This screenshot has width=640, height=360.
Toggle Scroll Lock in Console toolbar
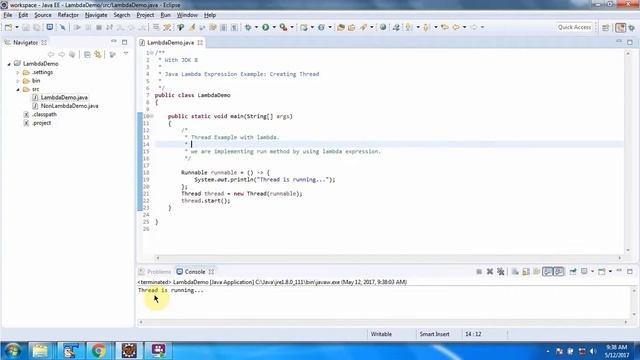(526, 271)
